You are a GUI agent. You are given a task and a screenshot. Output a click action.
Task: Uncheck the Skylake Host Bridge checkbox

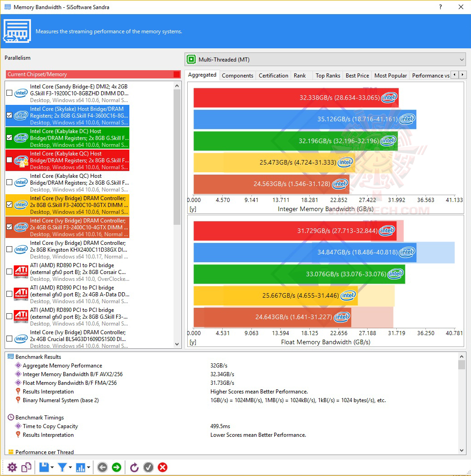[10, 115]
